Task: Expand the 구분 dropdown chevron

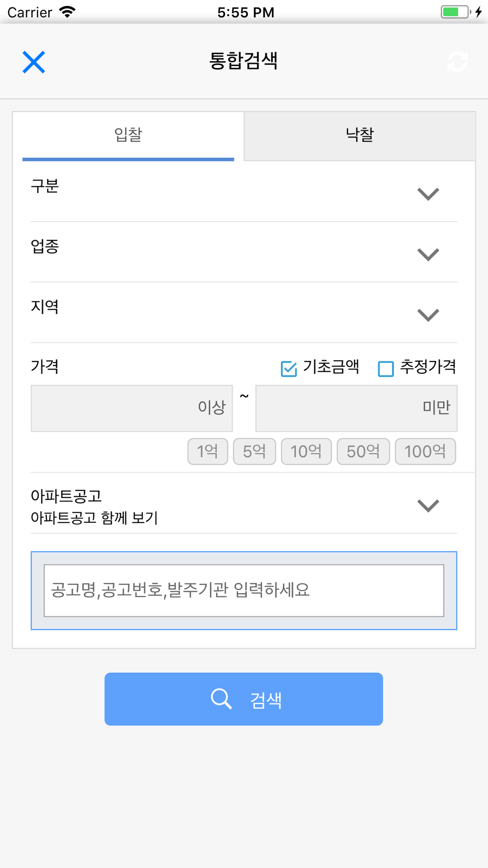Action: 428,194
